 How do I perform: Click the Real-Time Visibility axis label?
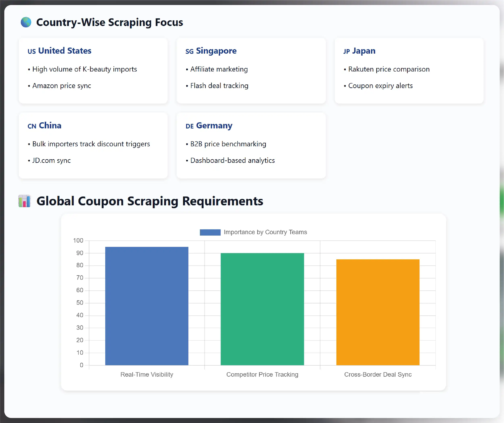pyautogui.click(x=147, y=374)
